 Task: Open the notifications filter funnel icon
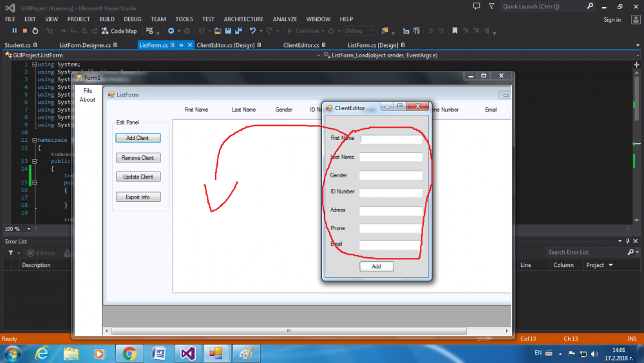tap(491, 6)
